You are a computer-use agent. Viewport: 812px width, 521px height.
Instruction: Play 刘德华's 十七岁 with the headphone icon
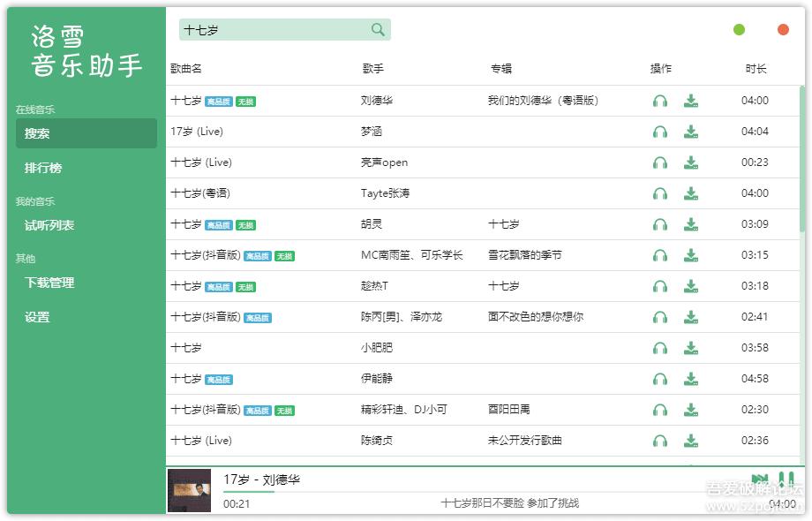659,101
